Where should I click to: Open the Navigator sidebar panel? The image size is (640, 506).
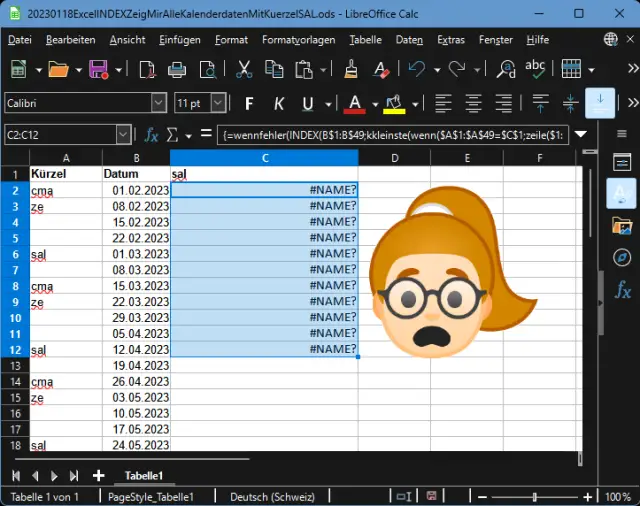(x=621, y=257)
